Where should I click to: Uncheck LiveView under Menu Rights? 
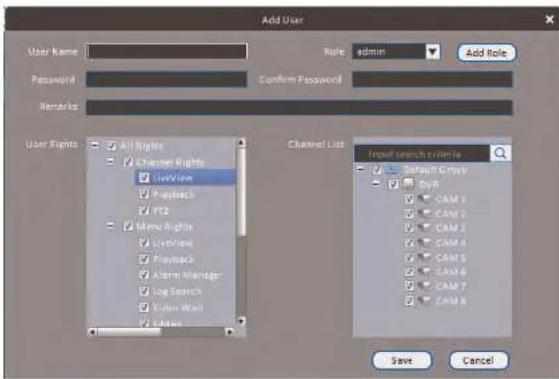click(144, 243)
